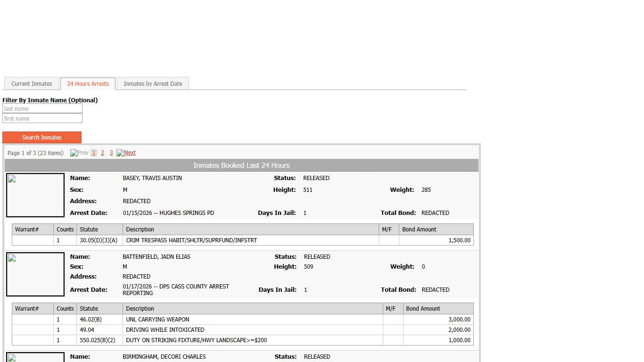This screenshot has width=644, height=362.
Task: Select the 24 Hours Arrests tab
Action: point(88,84)
